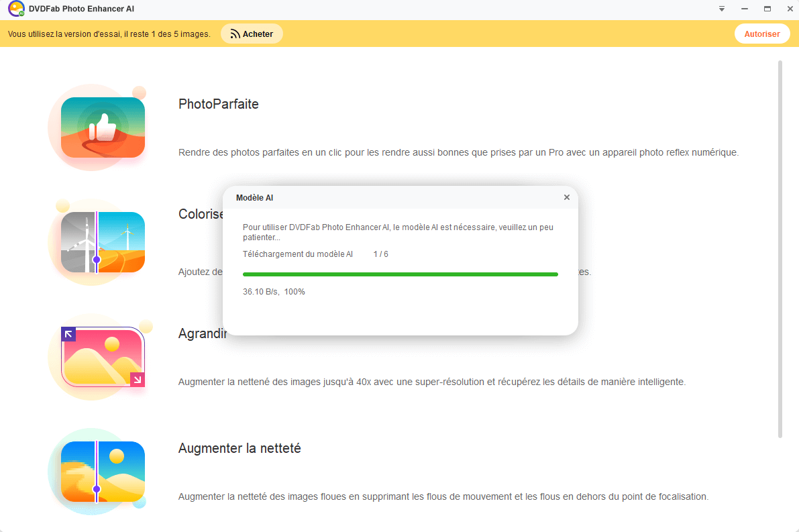
Task: Select the PhotoParfaite heading
Action: pos(219,104)
